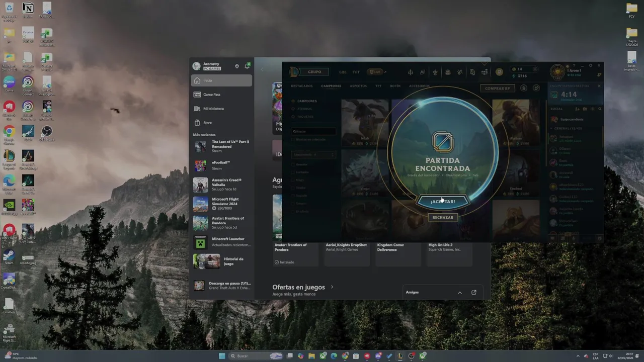Open paused download Grand Theft Auto V entry

[222, 286]
